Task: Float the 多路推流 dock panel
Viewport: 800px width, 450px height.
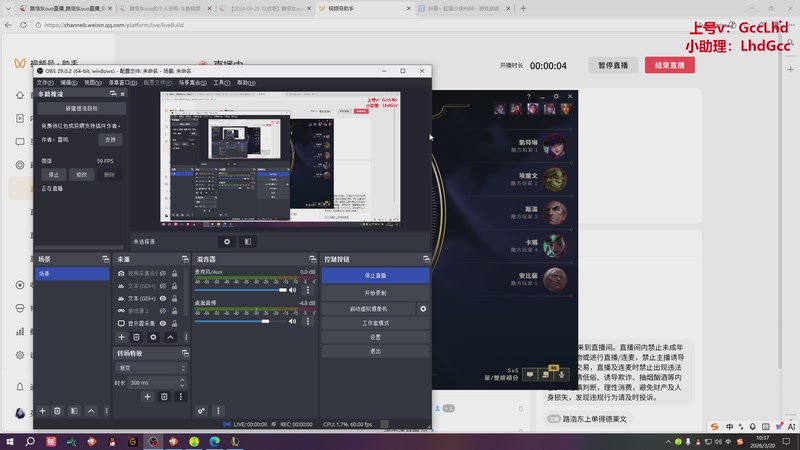Action: pyautogui.click(x=113, y=94)
